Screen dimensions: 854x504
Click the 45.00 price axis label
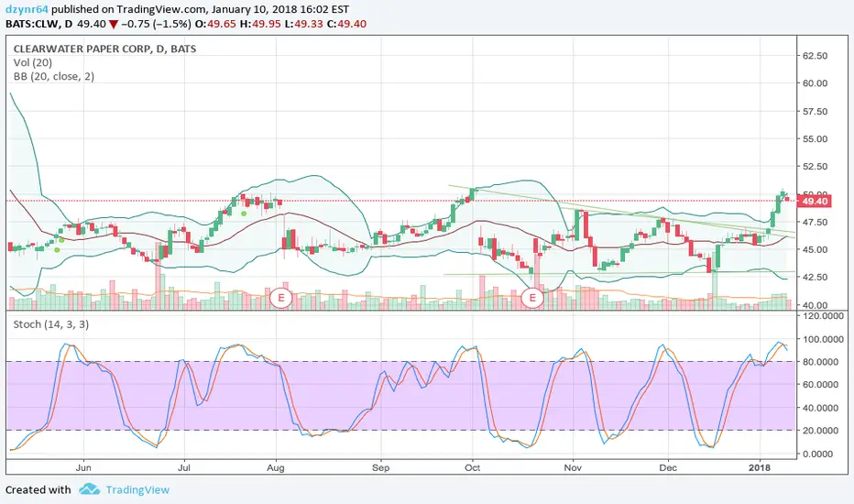pyautogui.click(x=815, y=250)
